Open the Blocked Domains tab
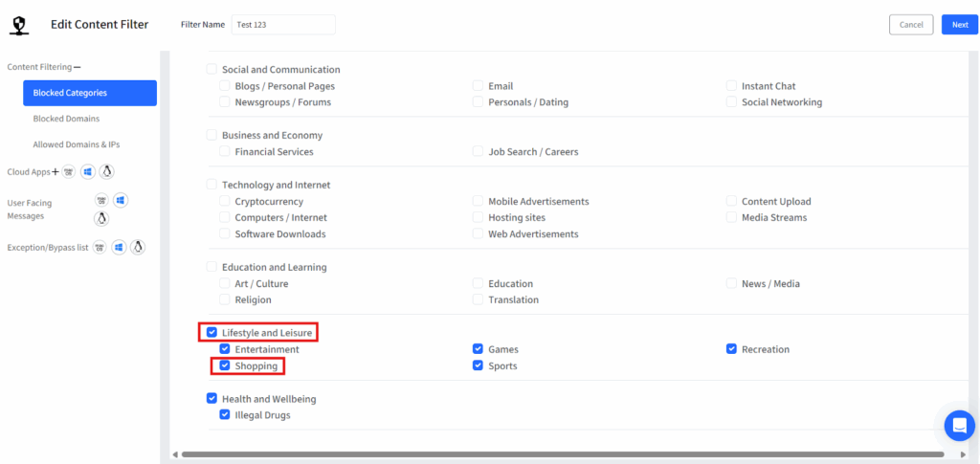 (66, 119)
